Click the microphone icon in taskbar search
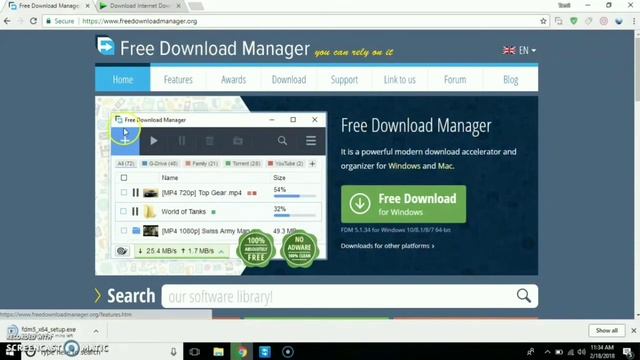Viewport: 640px width, 360px height. [x=173, y=351]
